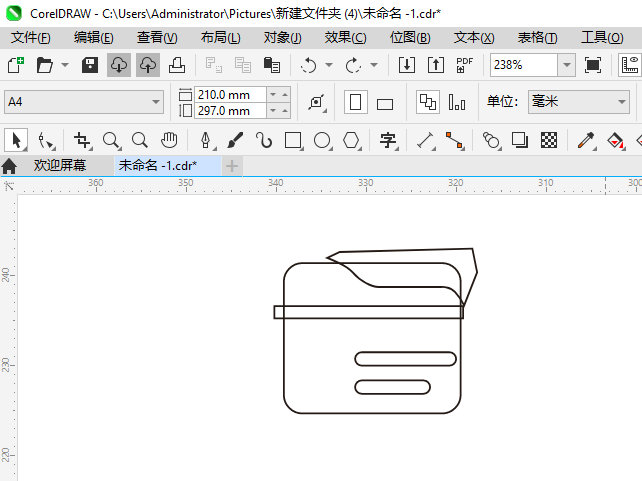Toggle the rulers display icon
The width and height of the screenshot is (642, 481).
click(x=630, y=65)
